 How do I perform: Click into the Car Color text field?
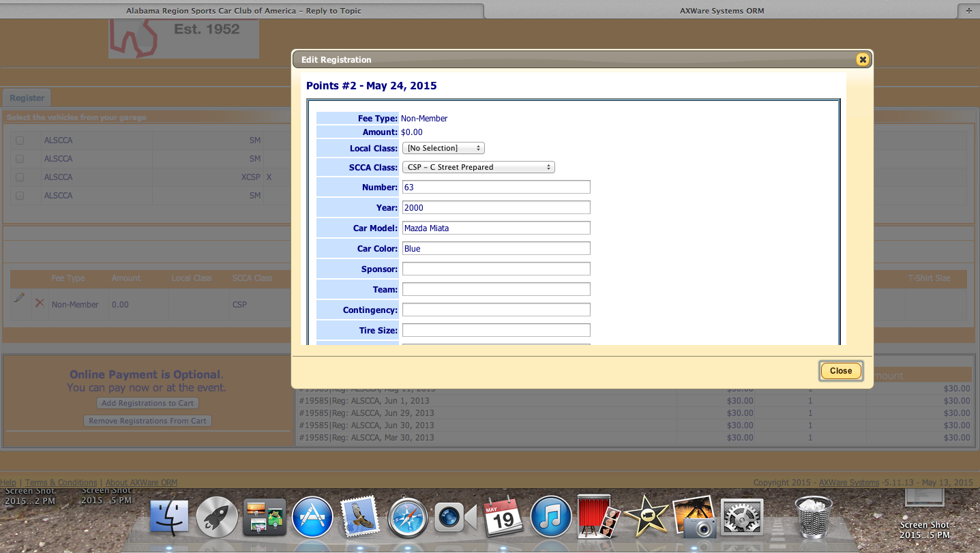tap(496, 248)
